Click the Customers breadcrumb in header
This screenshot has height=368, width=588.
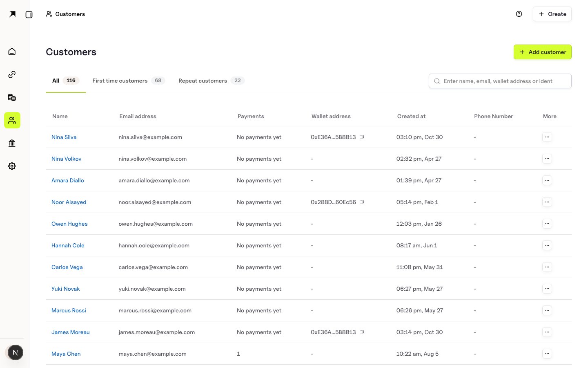pyautogui.click(x=66, y=14)
